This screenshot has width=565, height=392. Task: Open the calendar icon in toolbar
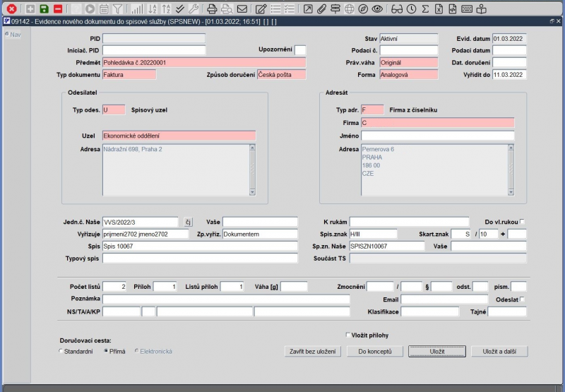[x=104, y=8]
